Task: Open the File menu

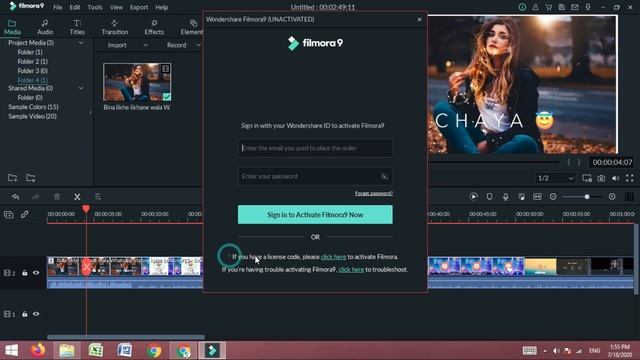Action: [x=58, y=7]
